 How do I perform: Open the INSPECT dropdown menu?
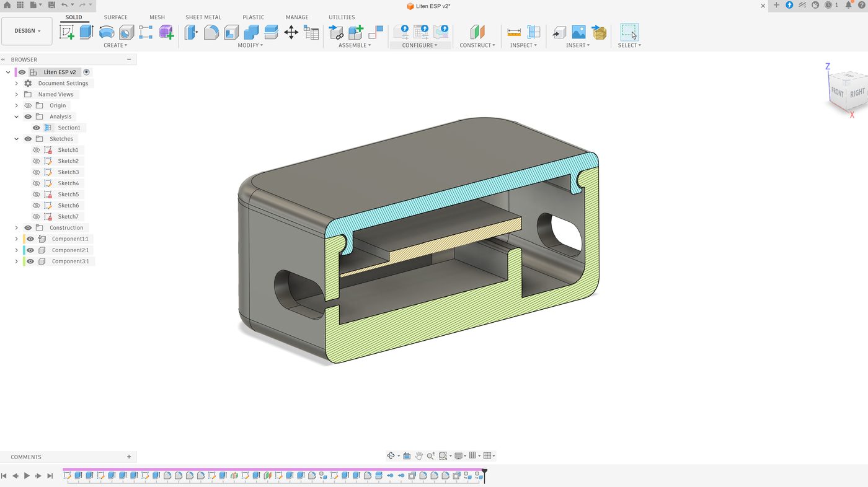click(x=523, y=45)
